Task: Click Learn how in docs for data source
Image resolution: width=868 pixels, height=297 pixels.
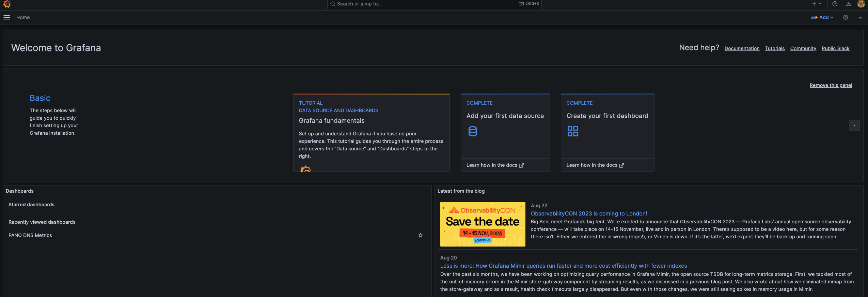Action: 495,165
